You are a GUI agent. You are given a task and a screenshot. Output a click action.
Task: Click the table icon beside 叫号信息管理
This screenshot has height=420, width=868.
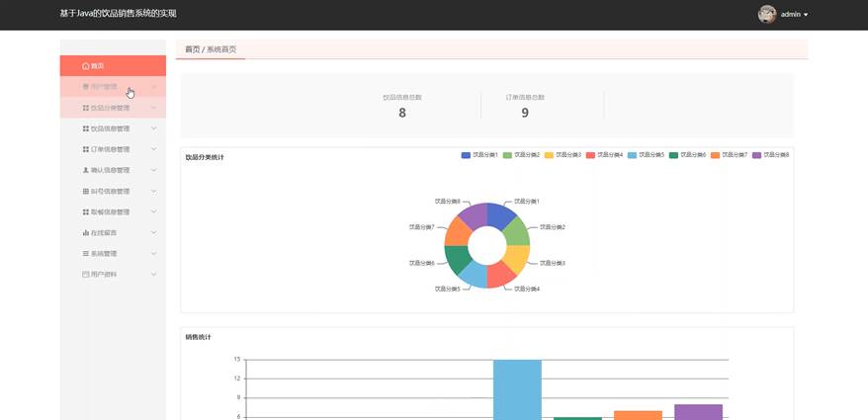coord(85,192)
